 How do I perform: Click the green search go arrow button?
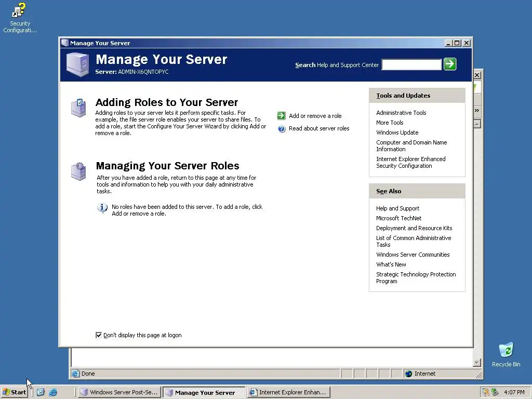(x=450, y=64)
